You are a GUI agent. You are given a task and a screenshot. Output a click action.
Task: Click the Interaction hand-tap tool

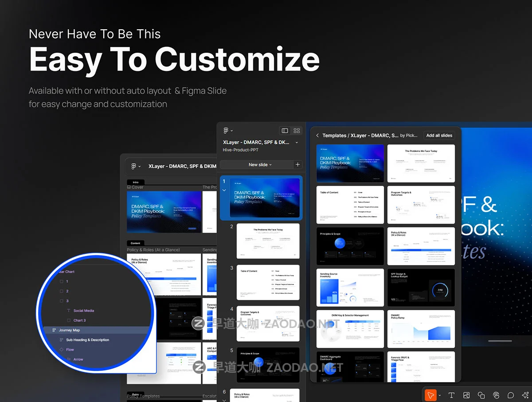496,395
